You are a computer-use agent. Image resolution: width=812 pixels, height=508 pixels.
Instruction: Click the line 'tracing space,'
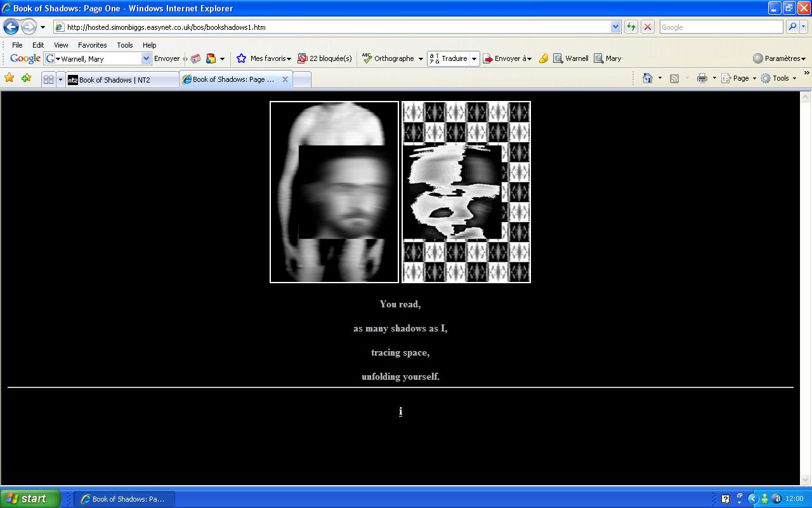pos(400,352)
